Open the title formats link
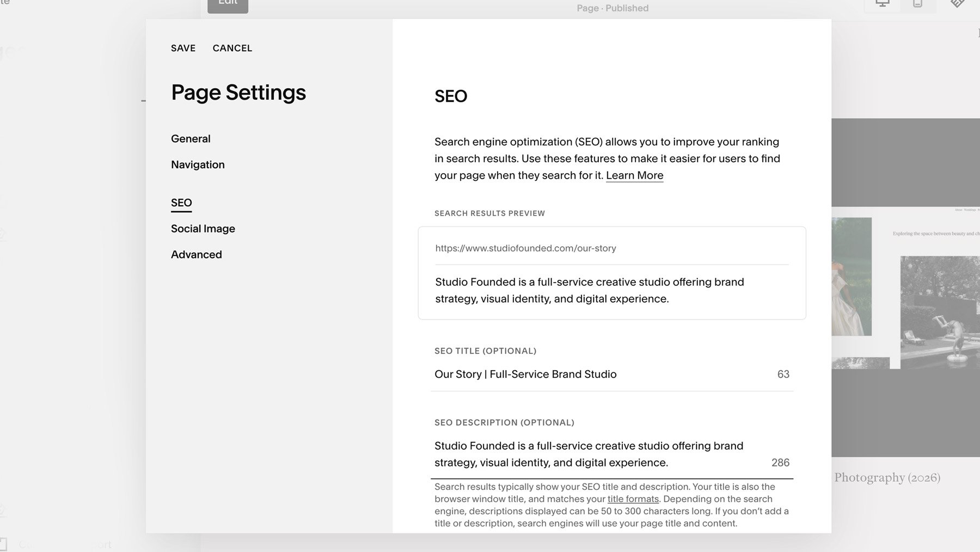Viewport: 980px width, 552px height. click(x=633, y=499)
